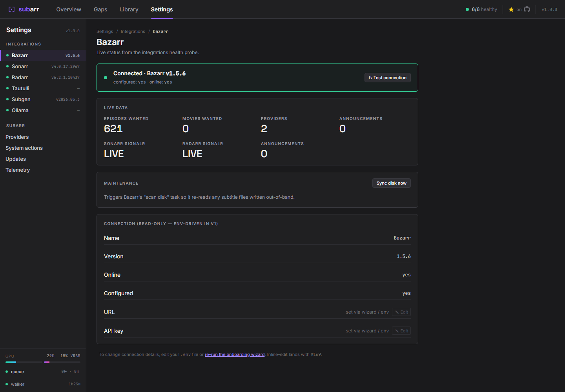Open the GitHub icon in header

[x=527, y=9]
